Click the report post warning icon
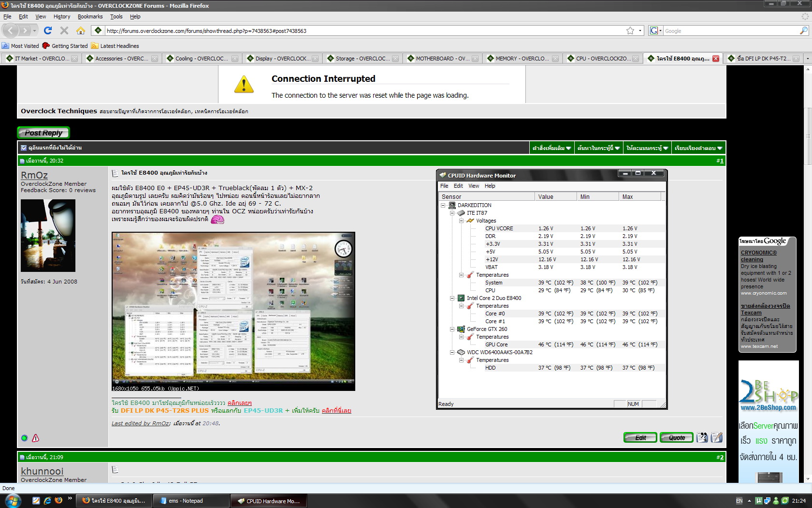This screenshot has width=812, height=508. [35, 438]
